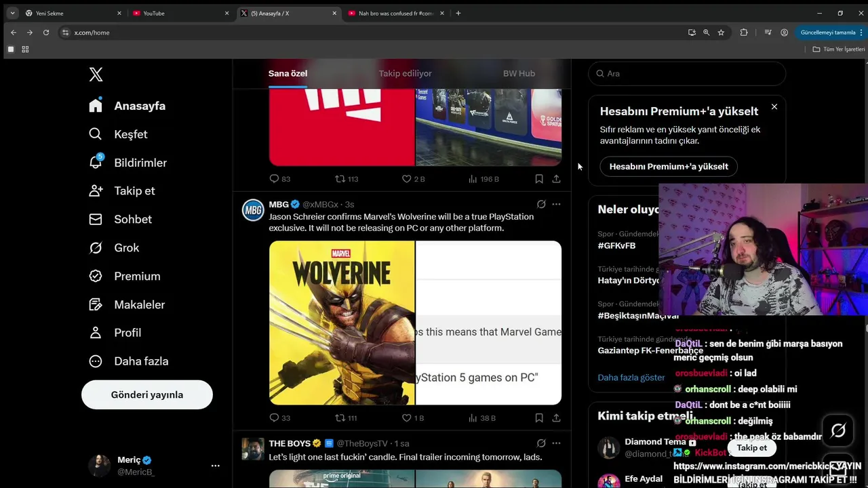868x488 pixels.
Task: Open Sohbet messages
Action: pos(121,220)
